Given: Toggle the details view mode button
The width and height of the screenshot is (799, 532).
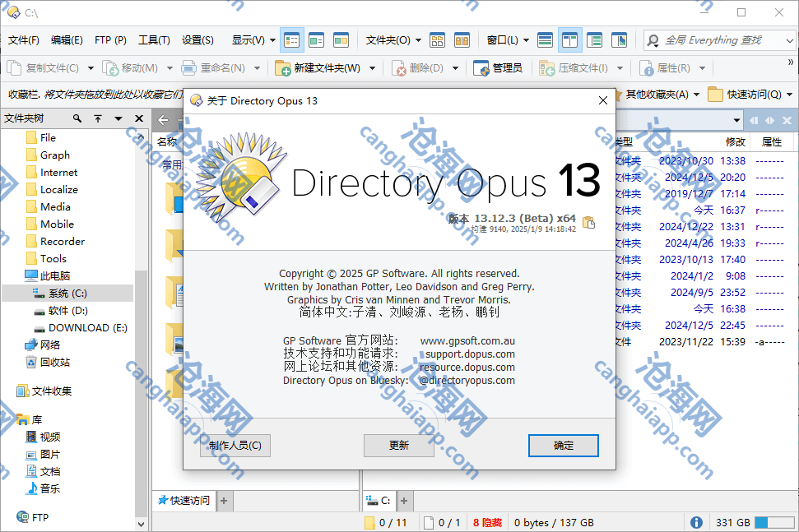Looking at the screenshot, I should 291,39.
